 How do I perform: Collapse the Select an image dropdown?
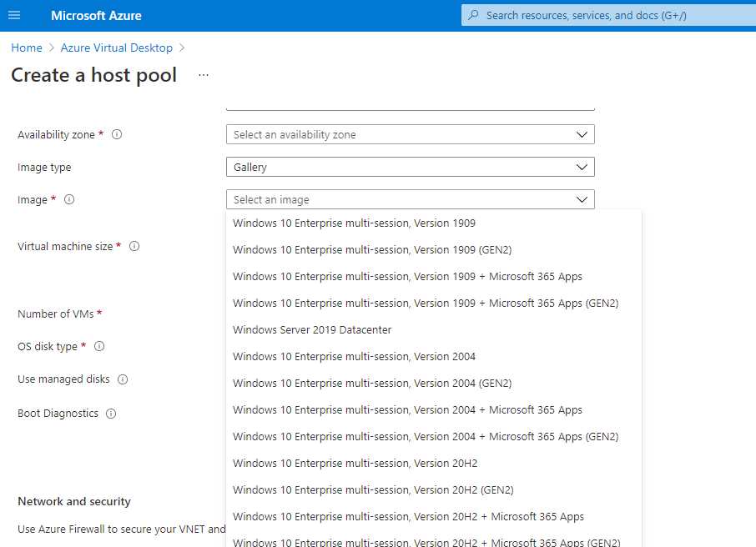coord(411,199)
